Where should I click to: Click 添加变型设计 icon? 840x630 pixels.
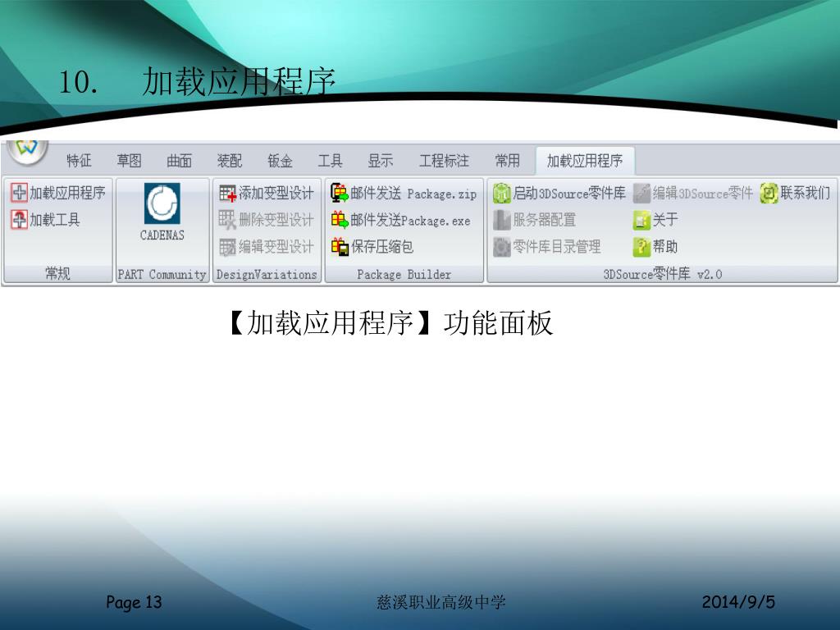228,194
